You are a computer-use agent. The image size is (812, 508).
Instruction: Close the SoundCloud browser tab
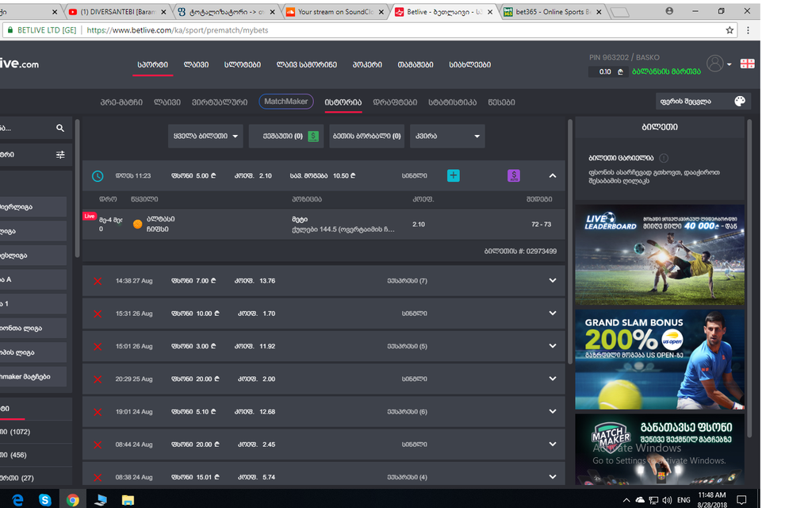click(381, 11)
